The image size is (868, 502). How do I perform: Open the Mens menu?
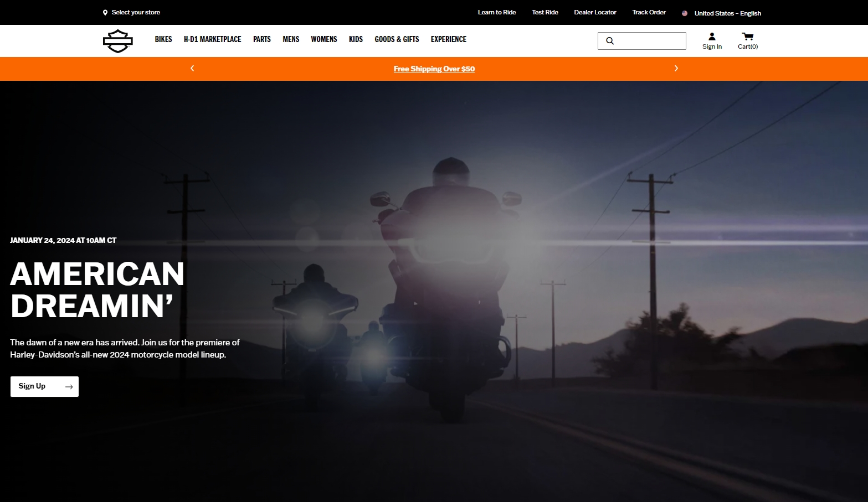(291, 39)
